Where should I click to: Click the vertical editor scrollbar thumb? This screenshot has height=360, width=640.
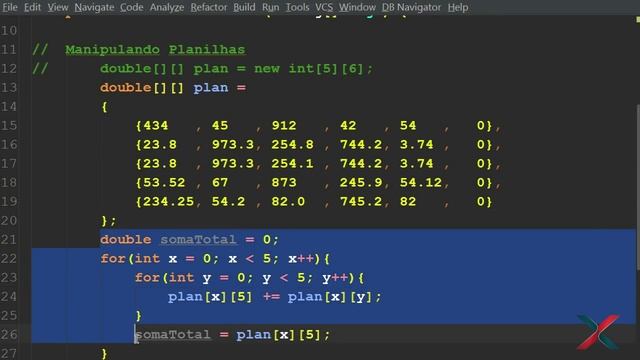point(637,187)
